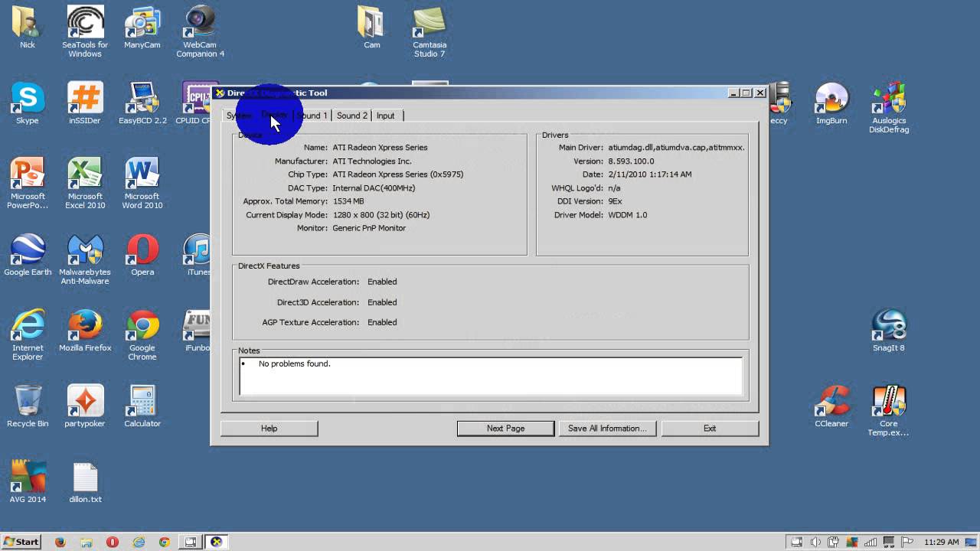The width and height of the screenshot is (980, 551).
Task: Close the DirectX Diagnostic Tool window
Action: click(759, 93)
